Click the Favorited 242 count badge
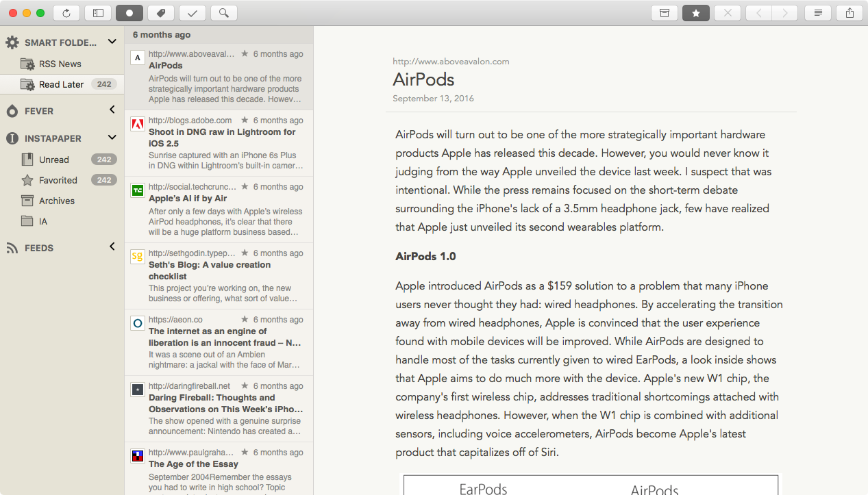Viewport: 868px width, 495px height. tap(104, 180)
